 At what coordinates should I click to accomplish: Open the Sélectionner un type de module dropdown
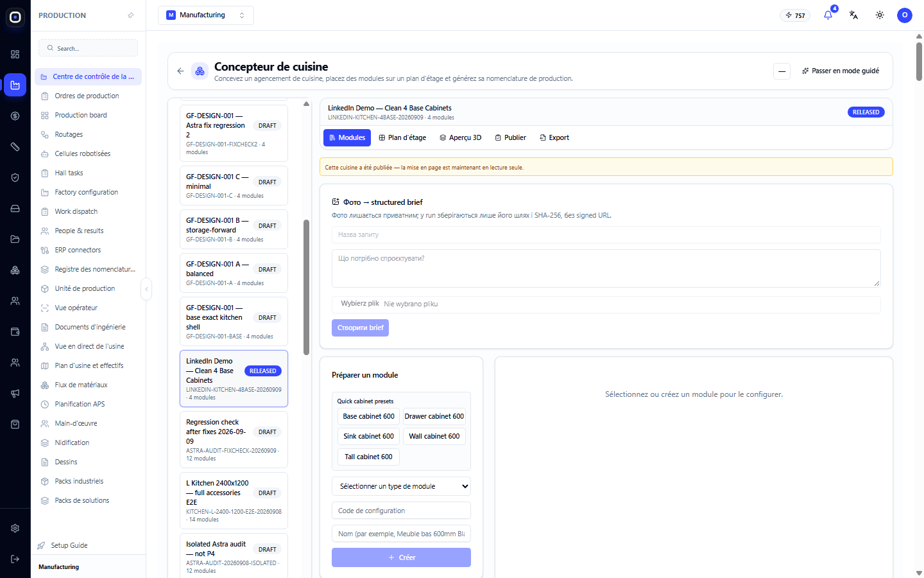(401, 486)
